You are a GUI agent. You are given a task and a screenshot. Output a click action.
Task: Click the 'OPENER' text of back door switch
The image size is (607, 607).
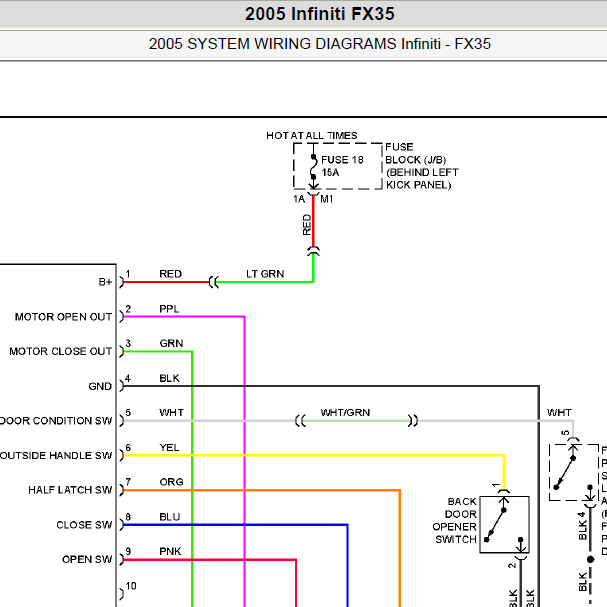tap(454, 526)
